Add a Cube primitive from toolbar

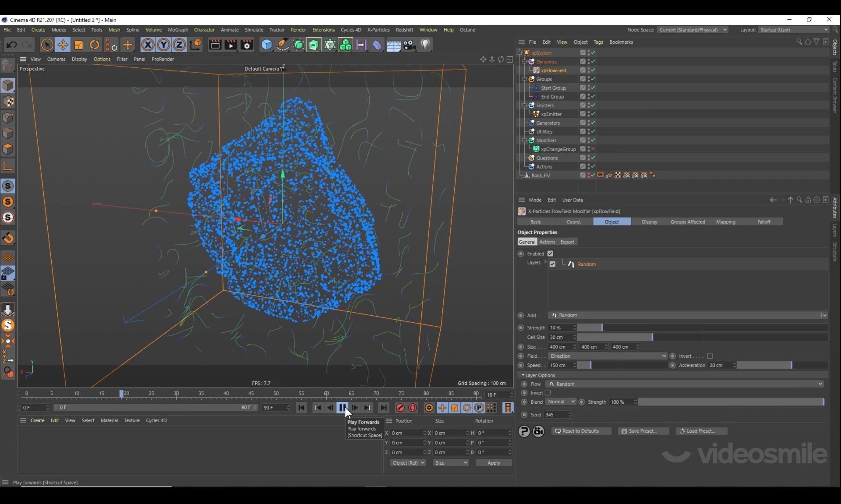click(266, 45)
